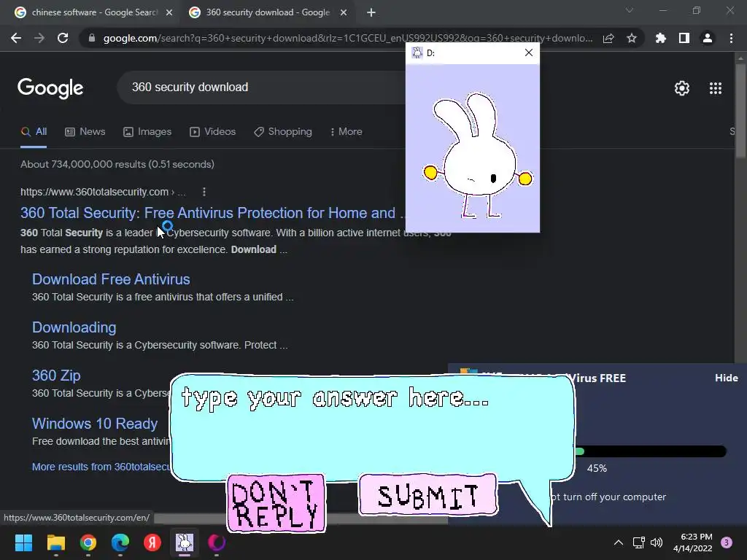Click the page vertical scrollbar

(x=740, y=109)
